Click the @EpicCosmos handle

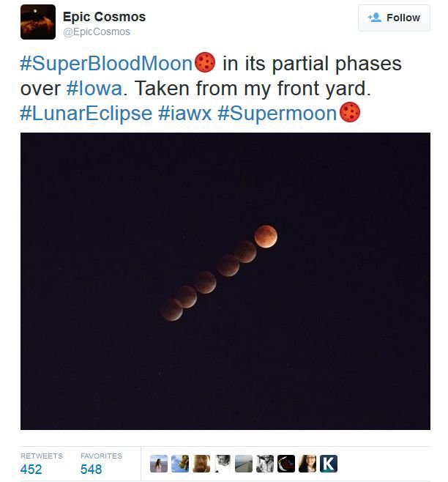click(97, 31)
